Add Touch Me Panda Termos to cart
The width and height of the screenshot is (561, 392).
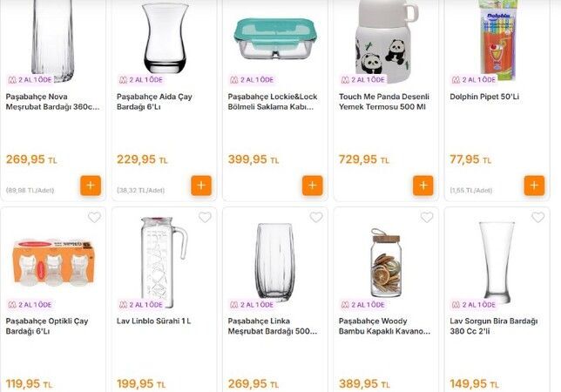[423, 186]
